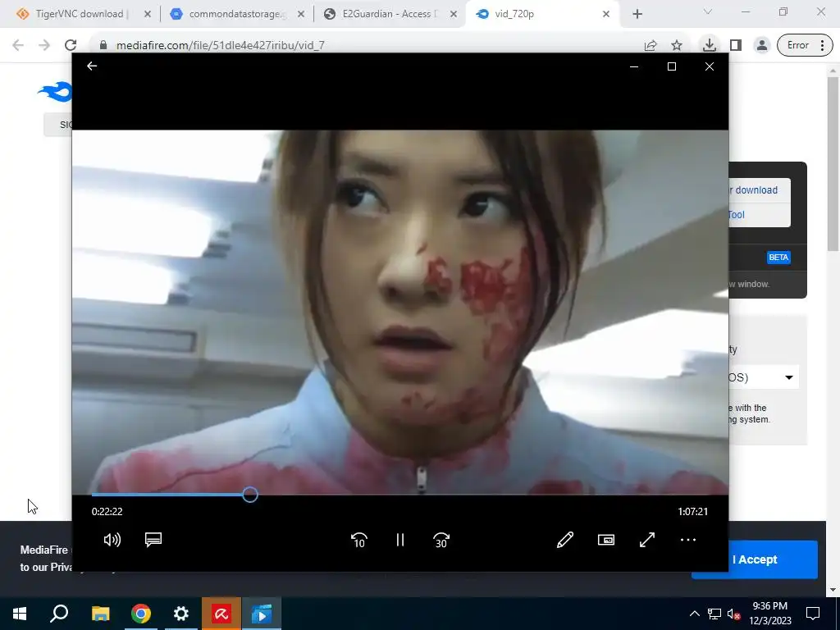Image resolution: width=840 pixels, height=630 pixels.
Task: Click the elapsed time 0:22:22
Action: coord(107,512)
